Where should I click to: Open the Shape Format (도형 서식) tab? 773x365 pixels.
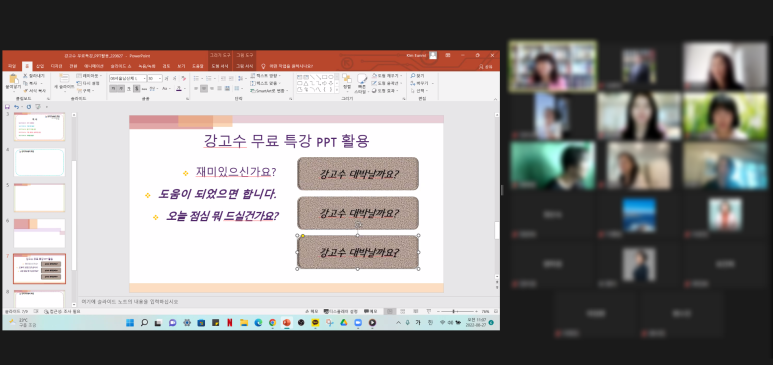click(220, 66)
